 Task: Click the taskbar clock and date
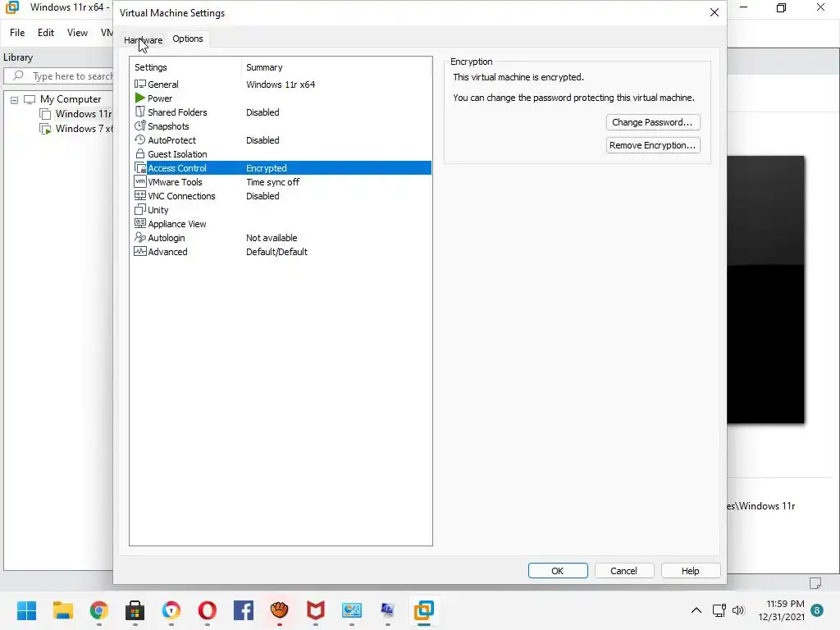782,610
